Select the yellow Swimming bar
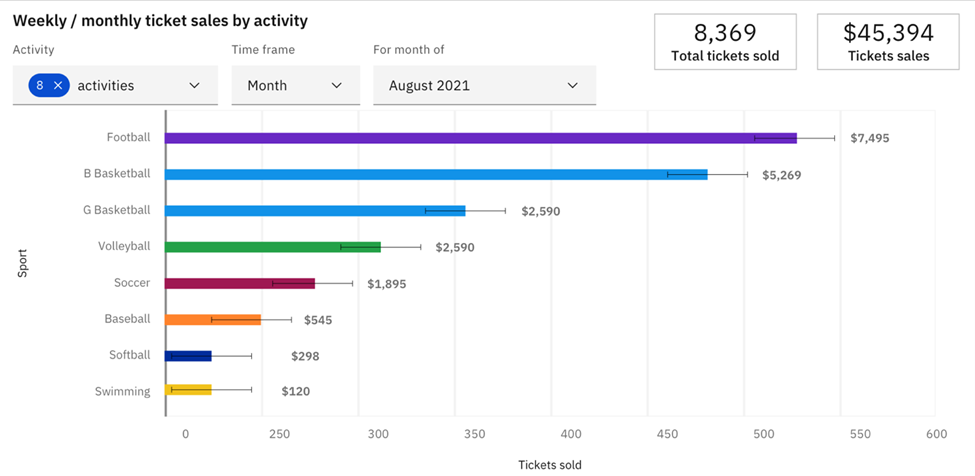Image resolution: width=975 pixels, height=476 pixels. pyautogui.click(x=188, y=390)
